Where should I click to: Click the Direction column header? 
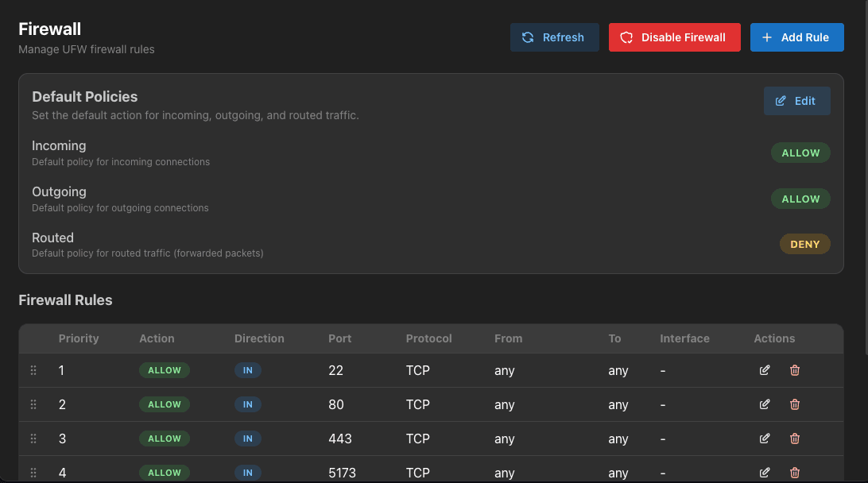(x=259, y=338)
